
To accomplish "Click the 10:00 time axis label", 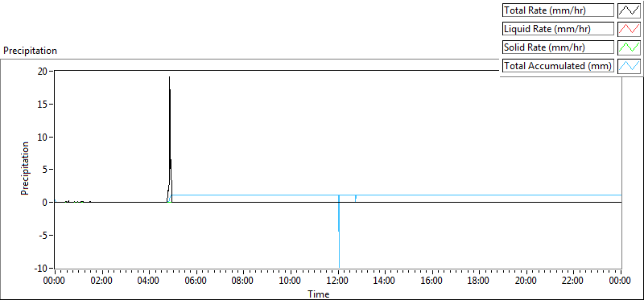I will (x=290, y=281).
